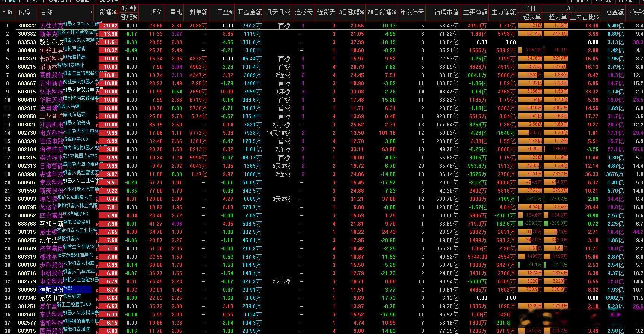This screenshot has height=334, width=644.
Task: Select 斯菱股份 in the name column
Action: [51, 191]
